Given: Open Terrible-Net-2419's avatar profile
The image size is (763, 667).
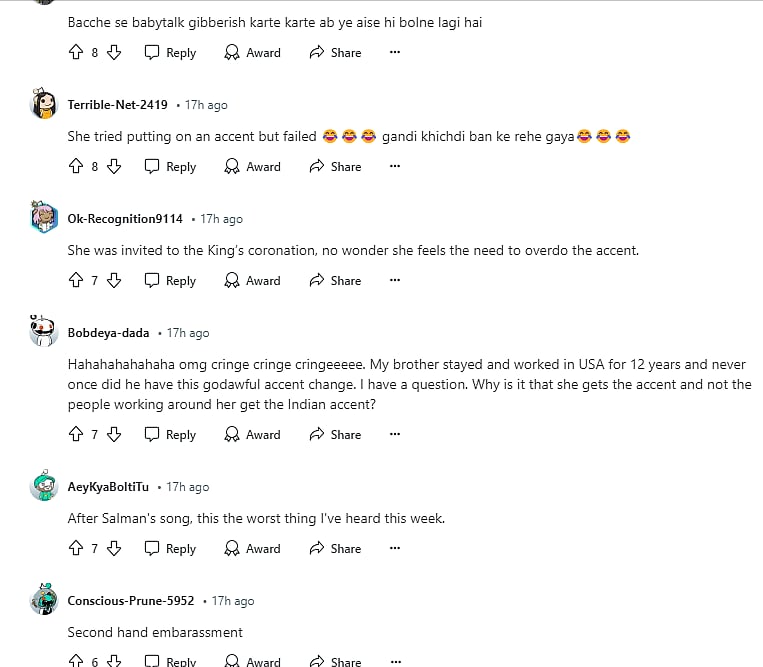Looking at the screenshot, I should coord(44,104).
